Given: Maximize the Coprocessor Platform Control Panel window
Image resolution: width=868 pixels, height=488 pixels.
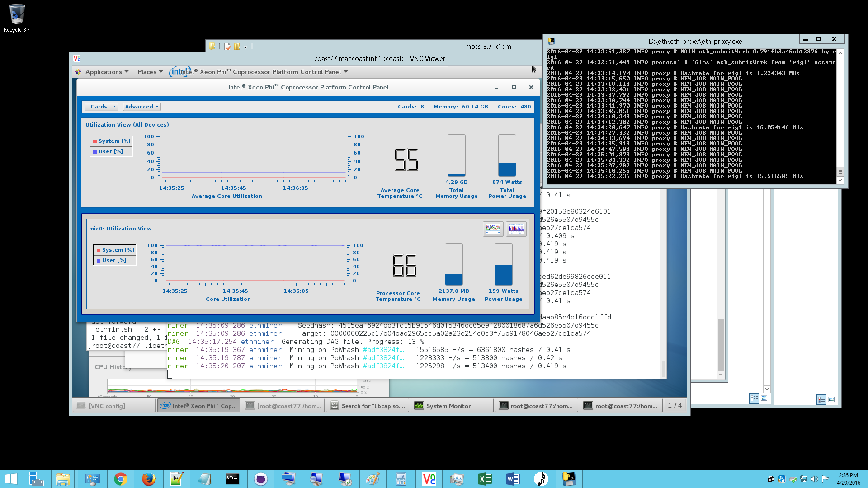Looking at the screenshot, I should click(514, 87).
